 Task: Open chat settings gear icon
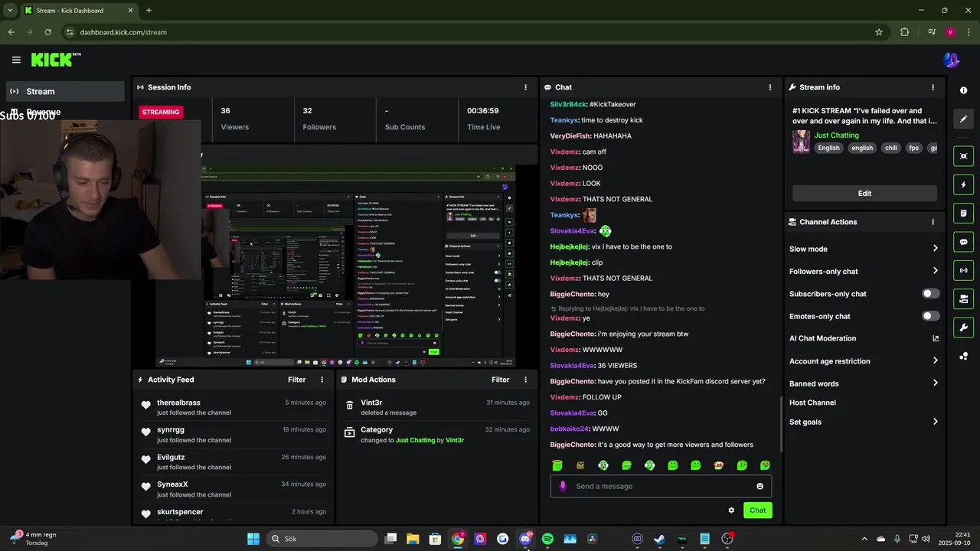click(x=731, y=510)
